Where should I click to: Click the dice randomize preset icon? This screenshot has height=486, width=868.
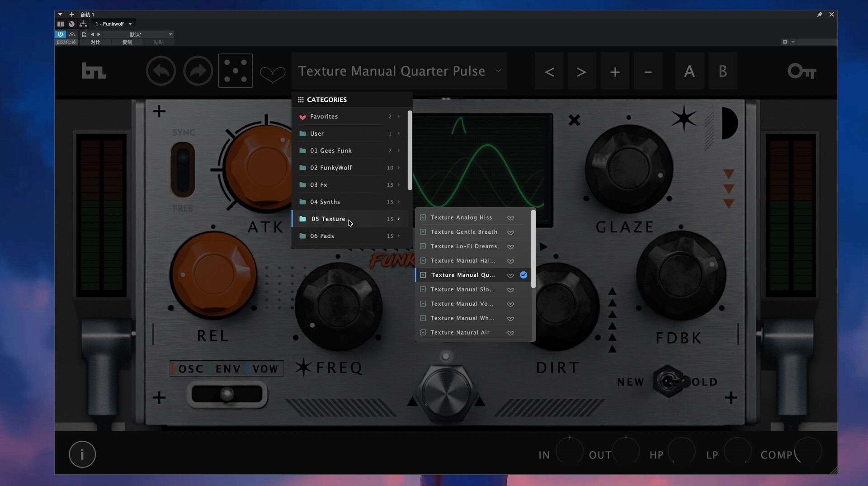tap(235, 71)
